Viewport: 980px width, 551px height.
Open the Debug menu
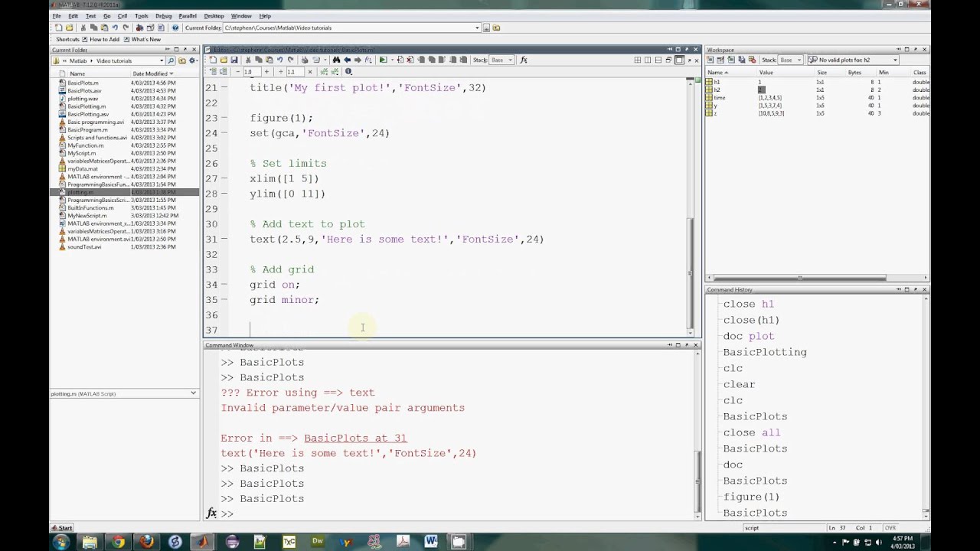point(163,16)
